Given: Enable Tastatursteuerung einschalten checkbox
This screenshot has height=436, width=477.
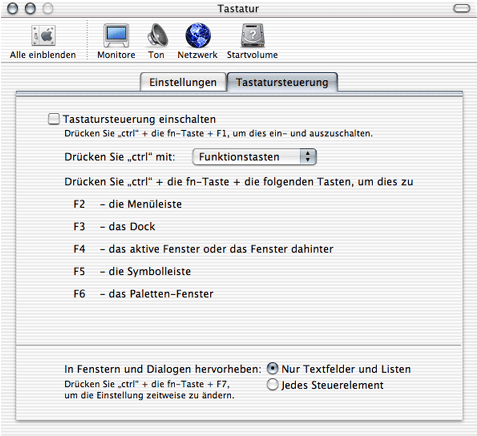Looking at the screenshot, I should pos(54,119).
